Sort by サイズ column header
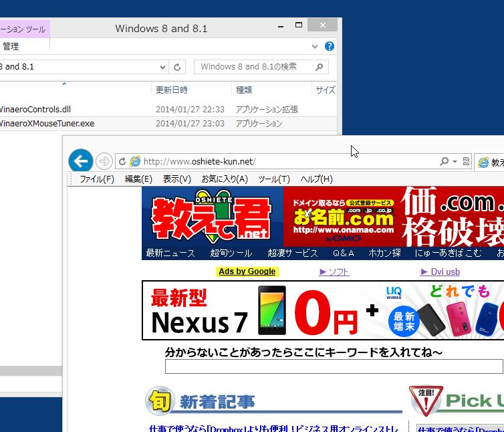The image size is (504, 432). coord(325,90)
